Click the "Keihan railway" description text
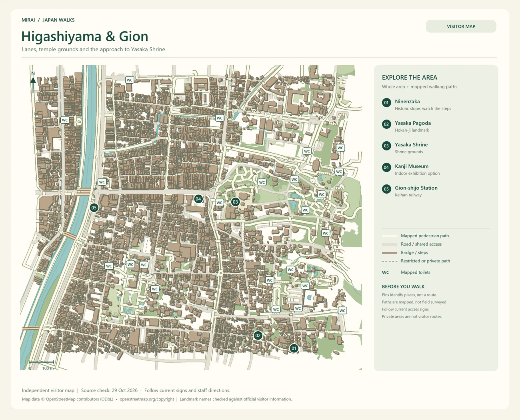The height and width of the screenshot is (420, 520). point(408,195)
